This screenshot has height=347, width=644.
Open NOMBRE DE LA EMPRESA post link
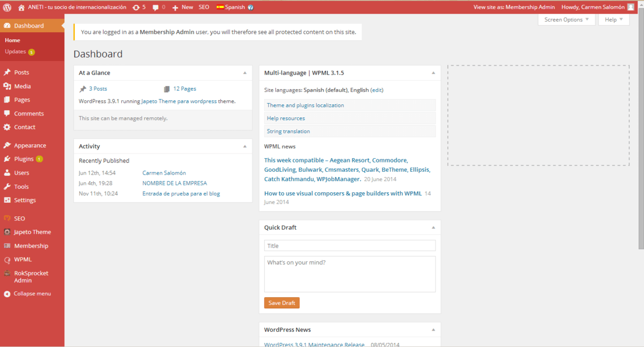coord(174,183)
